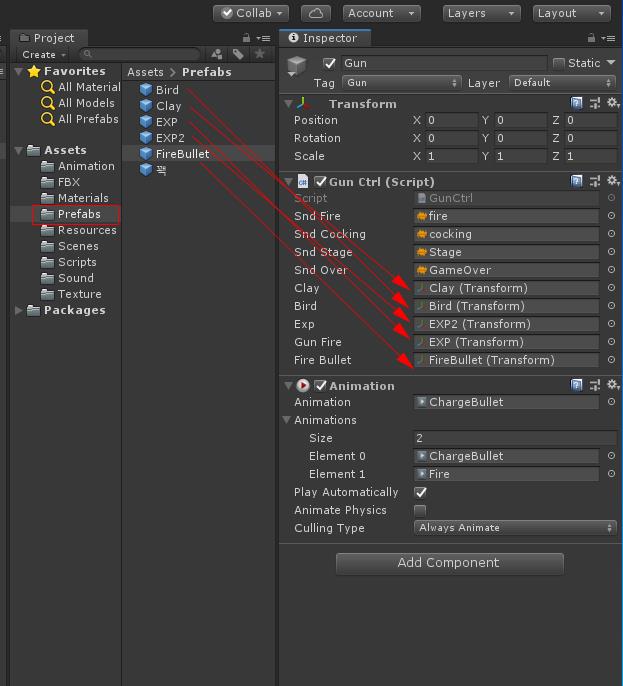Toggle Gun object active checkbox

point(329,63)
